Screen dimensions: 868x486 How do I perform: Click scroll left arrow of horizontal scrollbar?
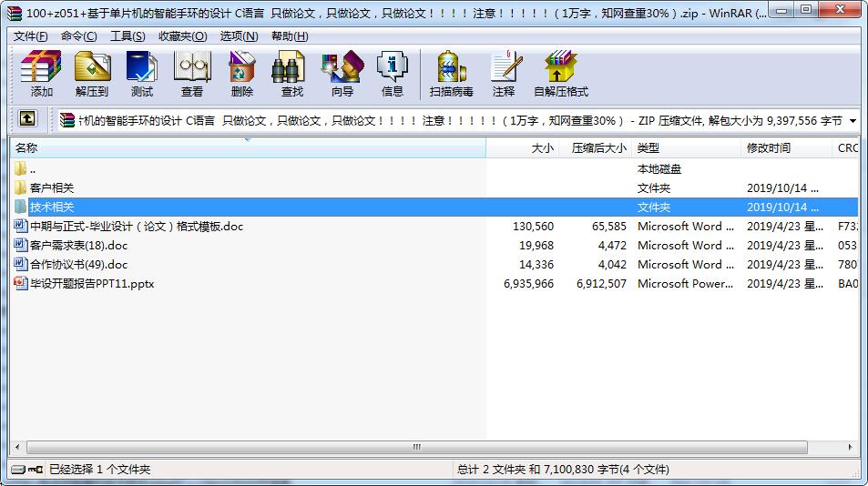17,447
